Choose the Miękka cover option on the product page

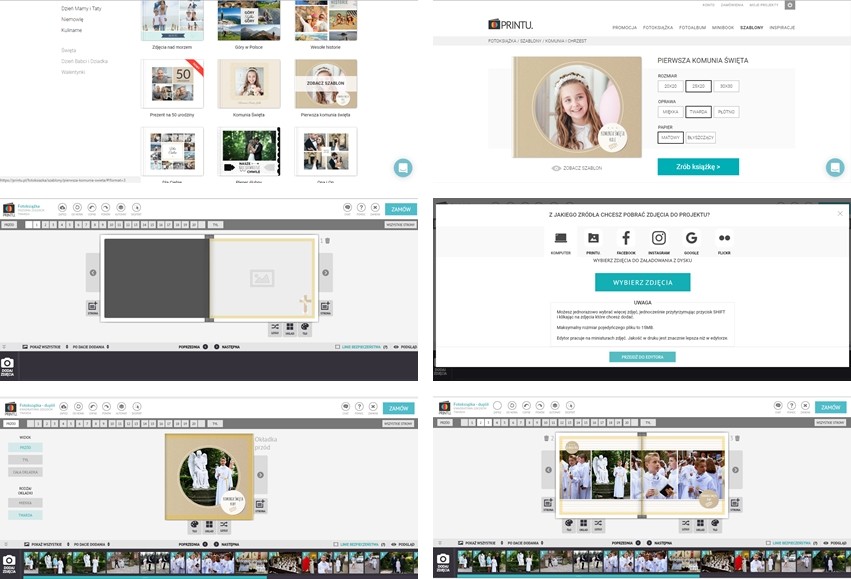(x=671, y=112)
